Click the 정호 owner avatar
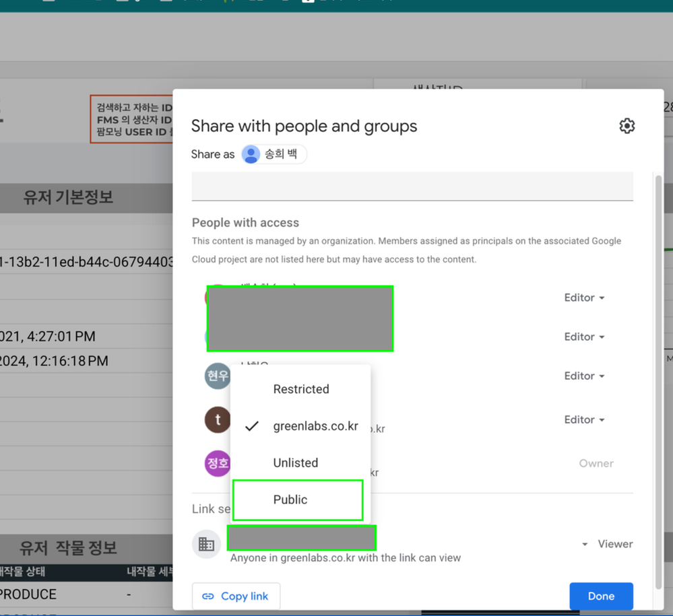The height and width of the screenshot is (616, 673). (218, 463)
